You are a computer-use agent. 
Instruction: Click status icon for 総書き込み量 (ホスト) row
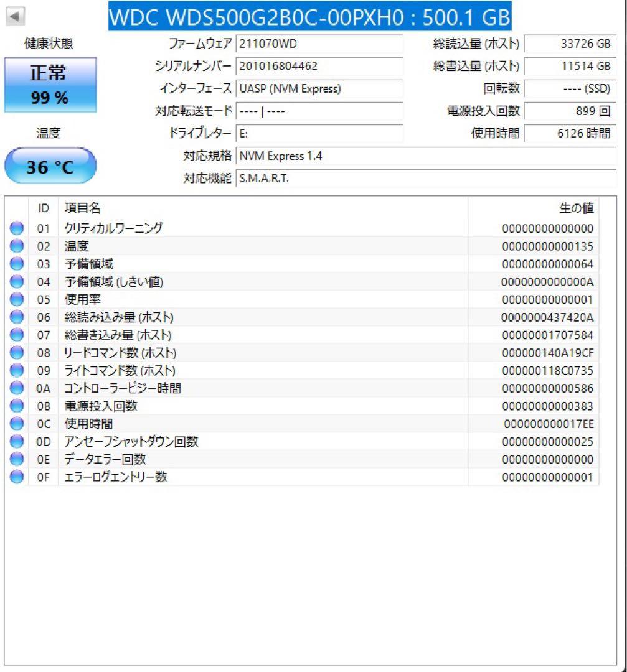pos(17,335)
